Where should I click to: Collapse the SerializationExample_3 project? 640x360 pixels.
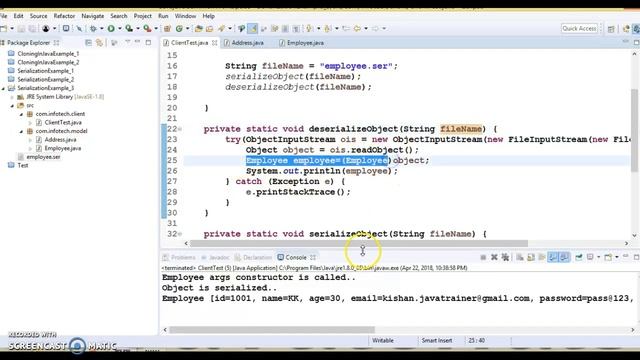(x=4, y=88)
